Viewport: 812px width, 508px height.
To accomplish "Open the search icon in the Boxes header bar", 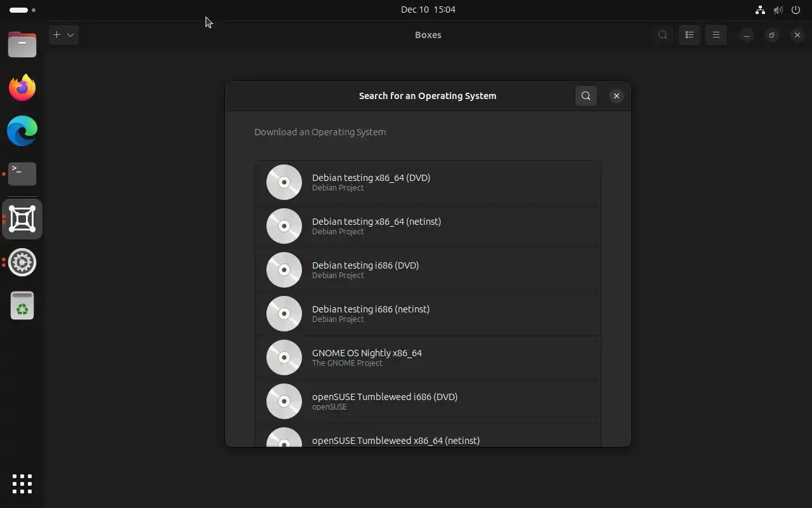I will (x=662, y=35).
